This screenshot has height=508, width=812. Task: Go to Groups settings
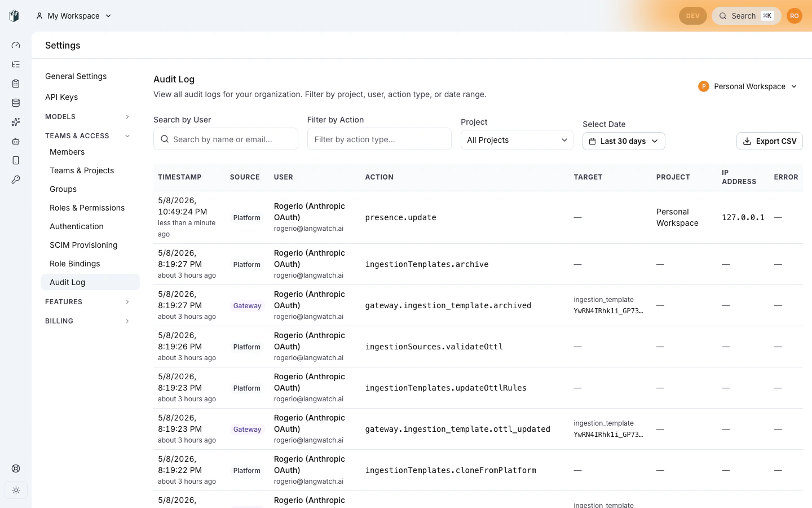(90, 189)
